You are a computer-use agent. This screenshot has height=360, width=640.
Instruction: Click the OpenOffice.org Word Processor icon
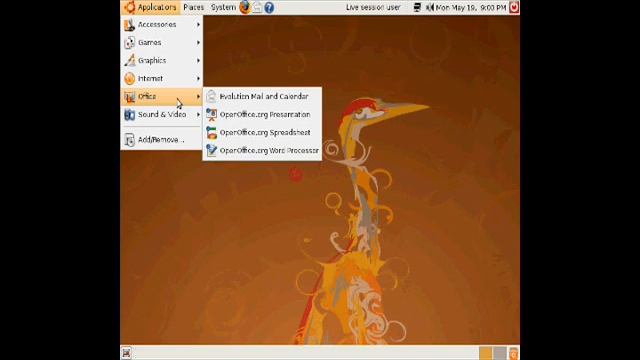tap(211, 151)
